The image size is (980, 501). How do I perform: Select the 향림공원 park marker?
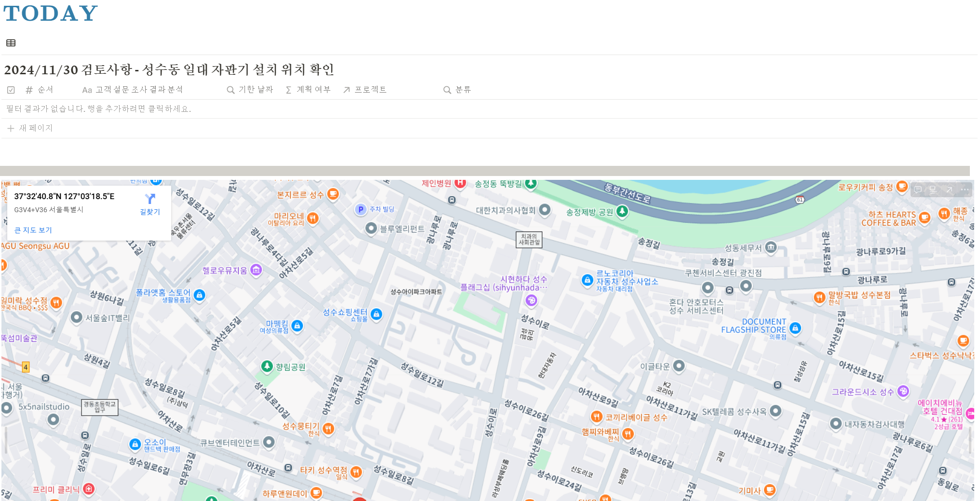coord(267,366)
